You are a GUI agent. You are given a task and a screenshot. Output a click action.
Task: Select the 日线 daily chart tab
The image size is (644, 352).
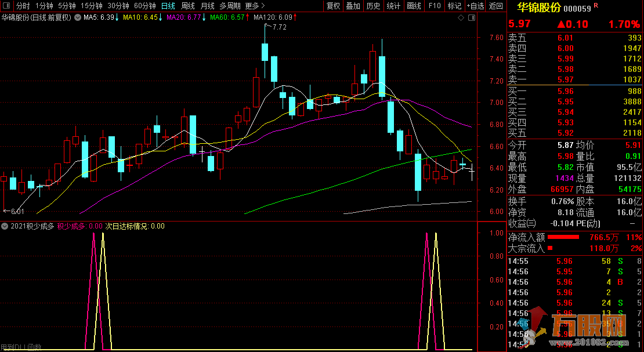pos(168,6)
